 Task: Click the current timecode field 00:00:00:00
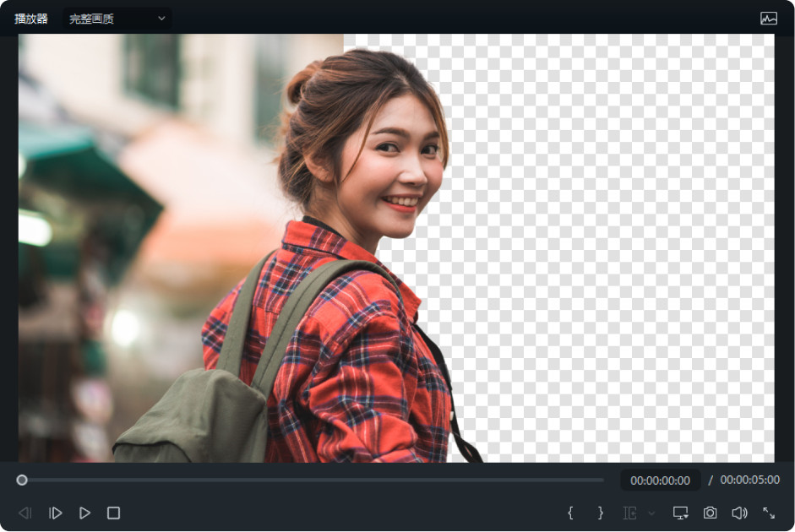pos(660,480)
